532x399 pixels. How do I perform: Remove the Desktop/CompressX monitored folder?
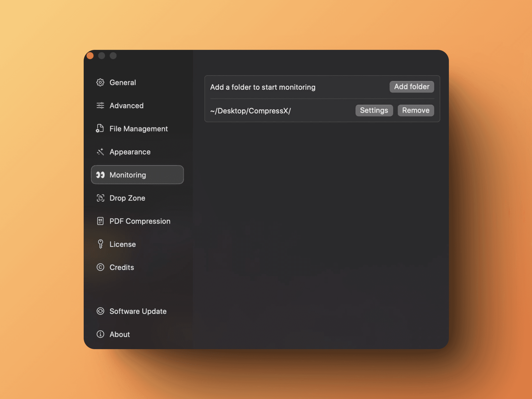[x=416, y=110]
